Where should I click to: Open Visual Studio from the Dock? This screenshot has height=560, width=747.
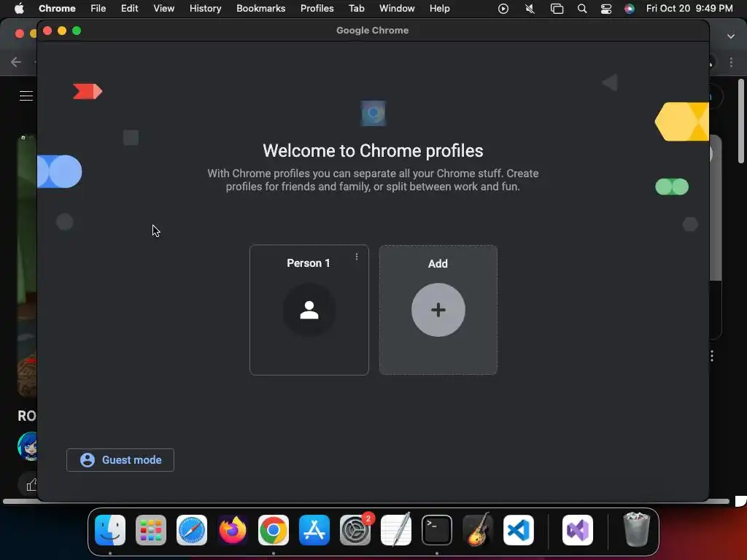pyautogui.click(x=578, y=530)
